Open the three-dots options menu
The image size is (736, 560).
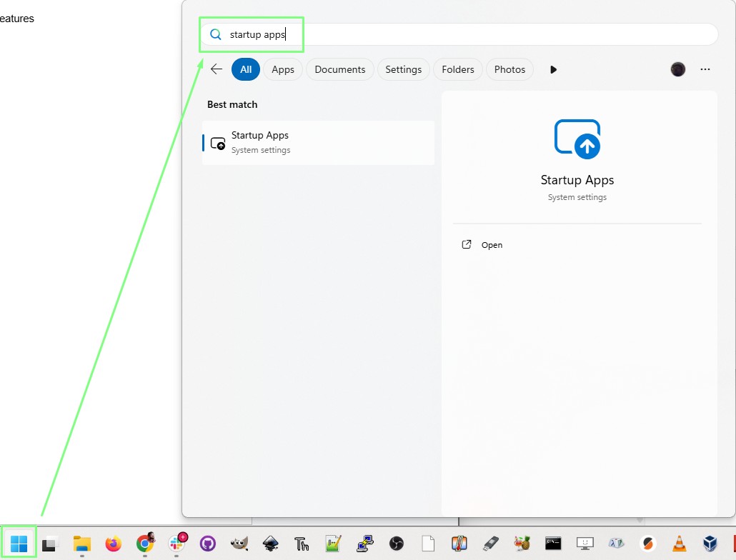[x=705, y=69]
